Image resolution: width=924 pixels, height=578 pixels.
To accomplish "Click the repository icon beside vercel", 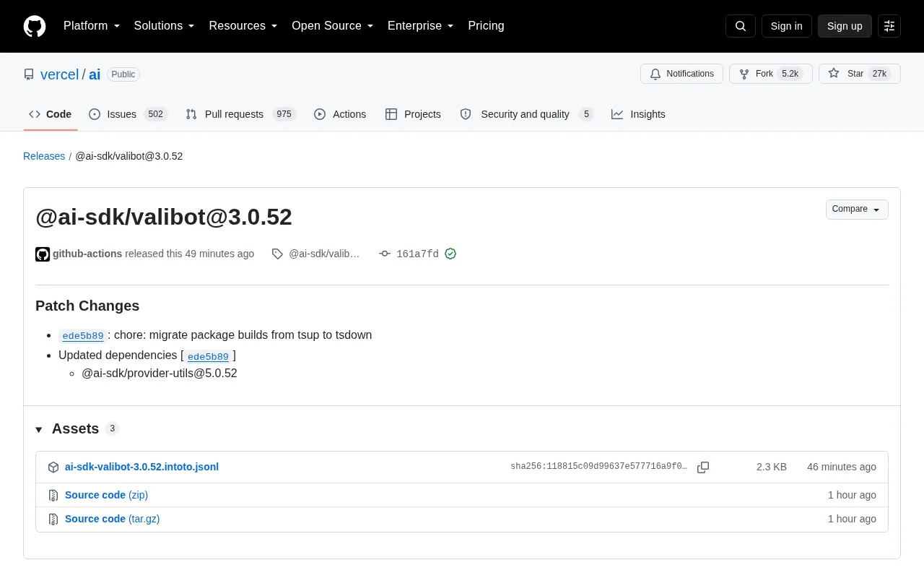I will 29,74.
